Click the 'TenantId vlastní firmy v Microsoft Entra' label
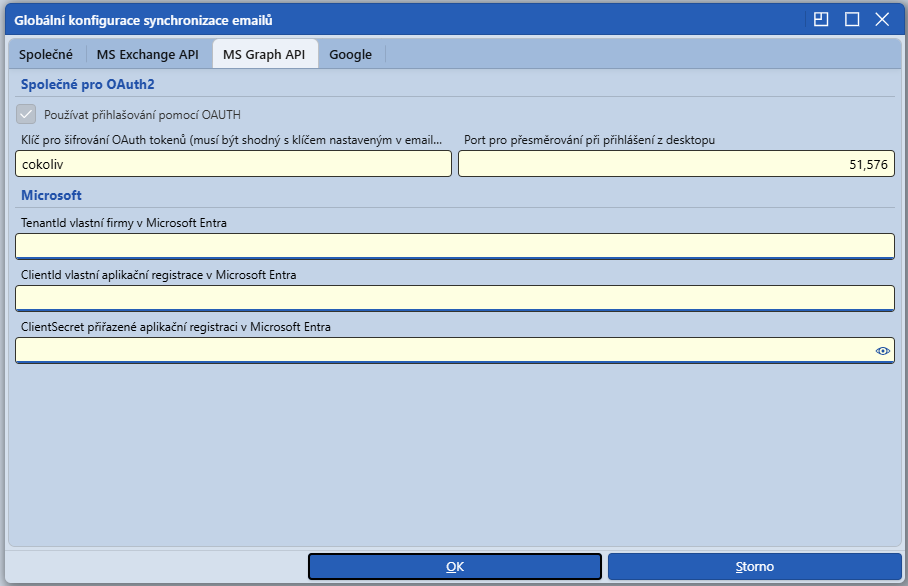Image resolution: width=908 pixels, height=586 pixels. point(123,223)
